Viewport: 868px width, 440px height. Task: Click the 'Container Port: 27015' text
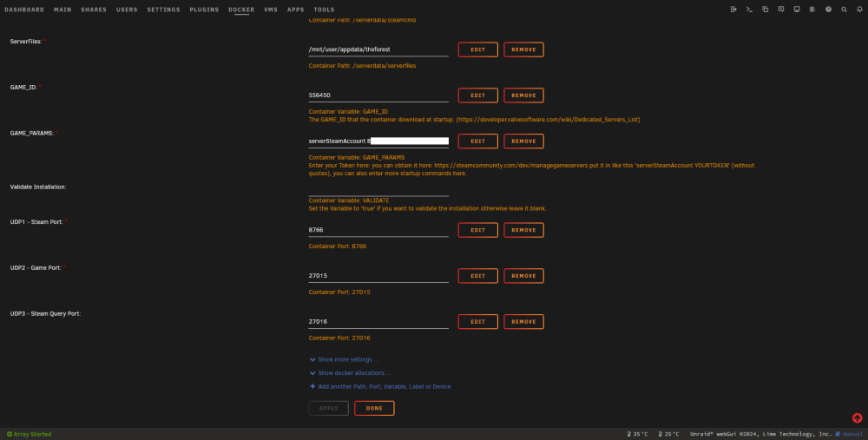click(339, 292)
